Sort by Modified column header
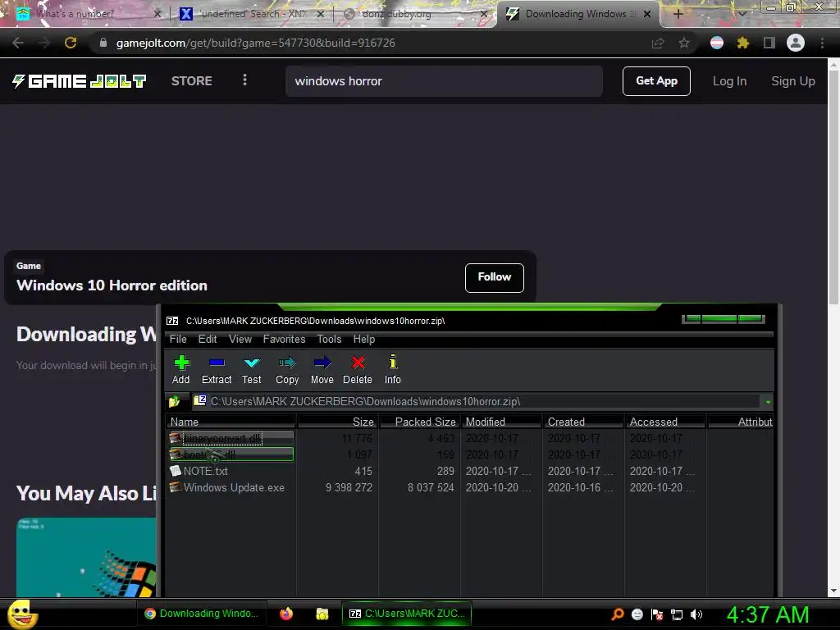The image size is (840, 630). coord(501,422)
